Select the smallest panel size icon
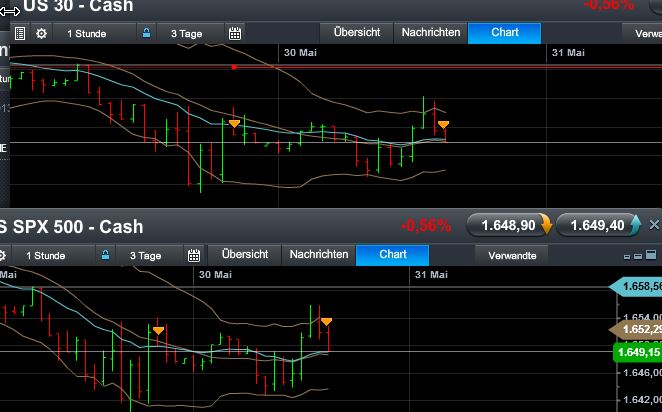 (x=627, y=257)
